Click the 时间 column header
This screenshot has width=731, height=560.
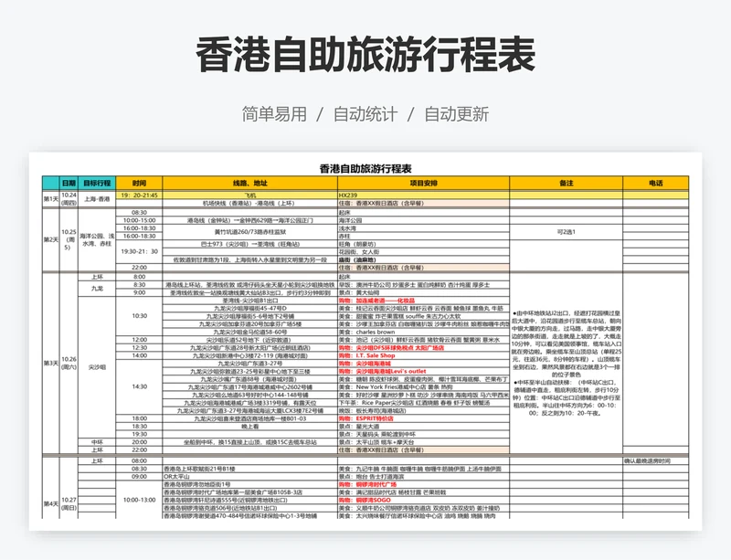(139, 183)
